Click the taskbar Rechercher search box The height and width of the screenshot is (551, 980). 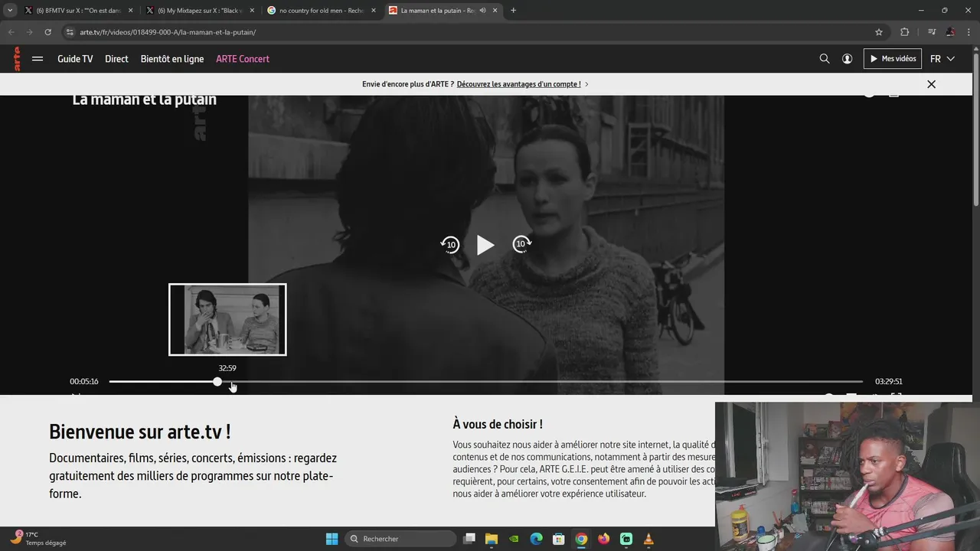point(400,539)
